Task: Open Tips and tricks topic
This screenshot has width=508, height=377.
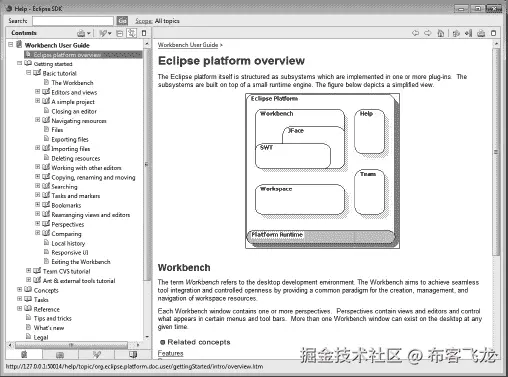Action: tap(52, 318)
